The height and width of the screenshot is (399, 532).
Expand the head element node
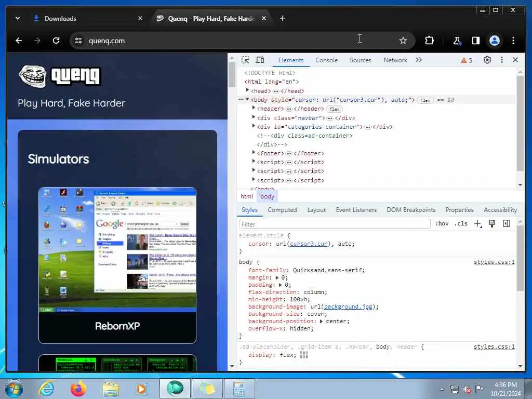pyautogui.click(x=247, y=90)
